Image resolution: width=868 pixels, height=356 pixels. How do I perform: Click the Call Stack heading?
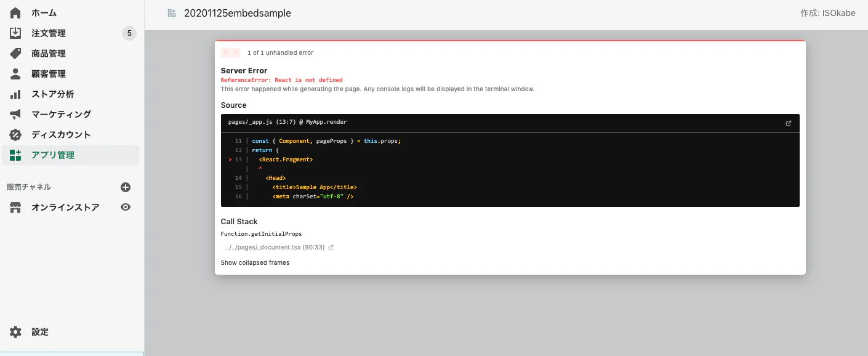[239, 222]
